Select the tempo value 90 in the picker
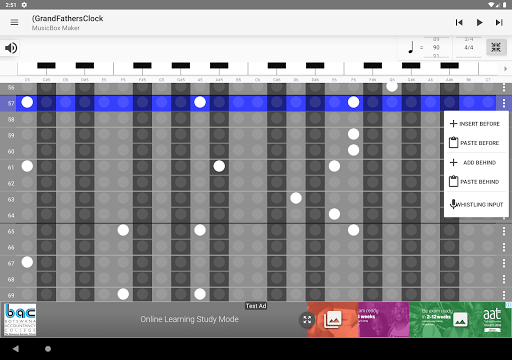Viewport: 512px width, 360px height. (436, 47)
